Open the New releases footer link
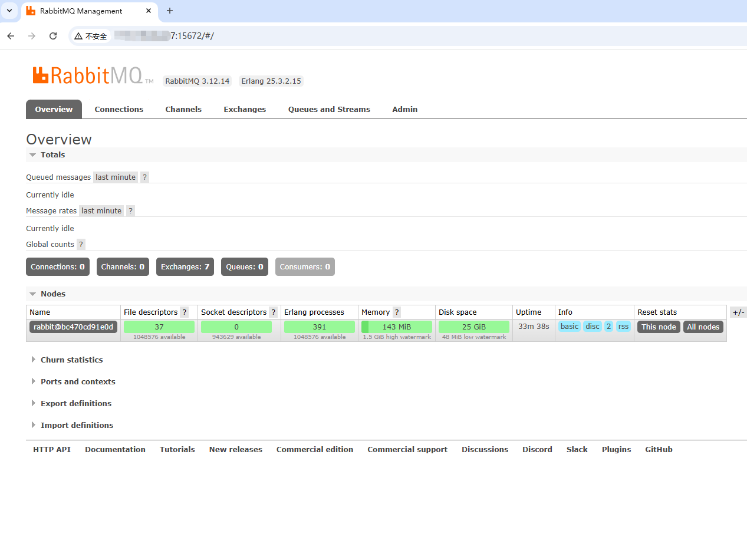Image resolution: width=747 pixels, height=560 pixels. click(x=236, y=449)
